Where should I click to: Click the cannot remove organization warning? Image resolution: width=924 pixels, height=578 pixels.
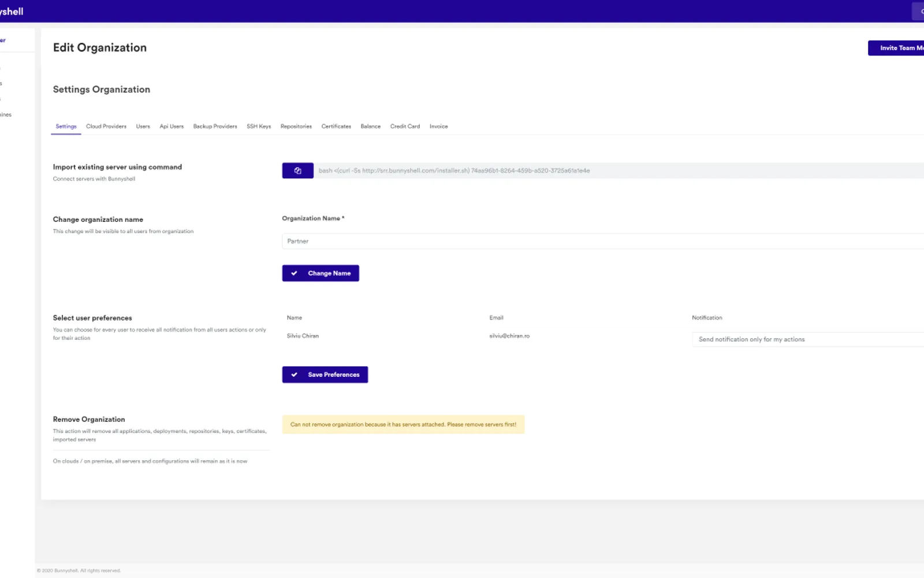(x=403, y=424)
